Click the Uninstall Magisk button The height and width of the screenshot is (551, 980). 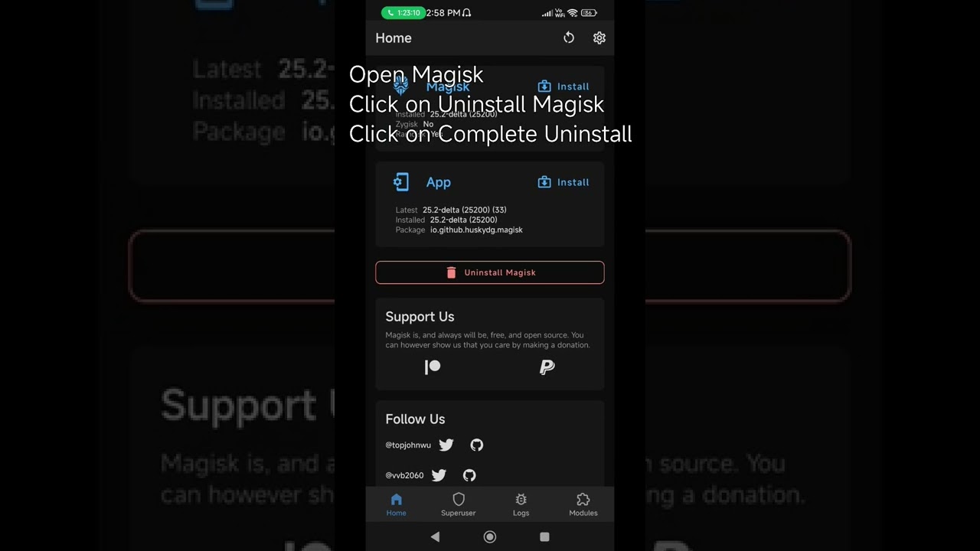coord(490,272)
